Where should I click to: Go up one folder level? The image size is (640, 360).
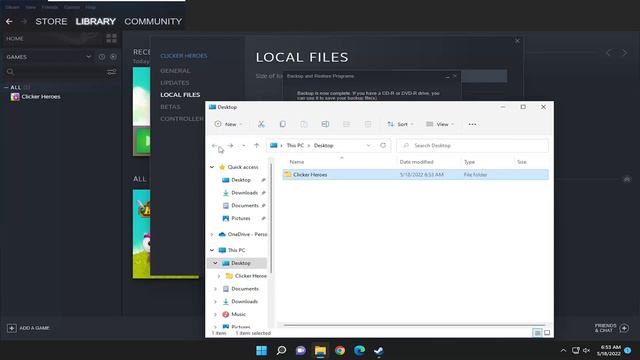pos(256,146)
